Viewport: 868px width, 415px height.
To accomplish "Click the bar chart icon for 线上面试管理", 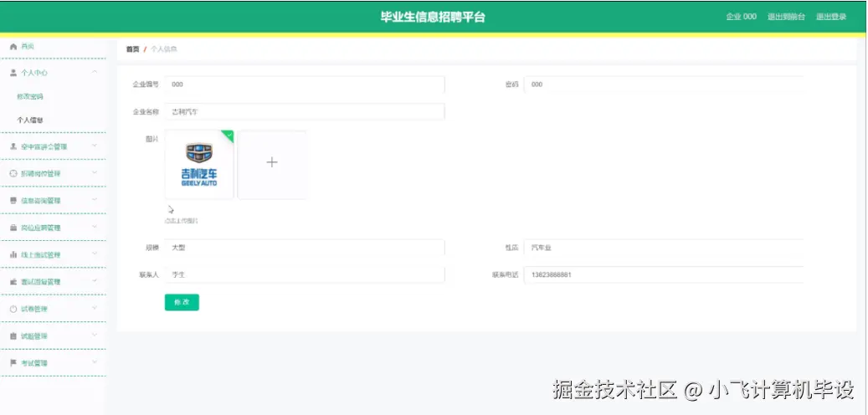I will (x=13, y=255).
